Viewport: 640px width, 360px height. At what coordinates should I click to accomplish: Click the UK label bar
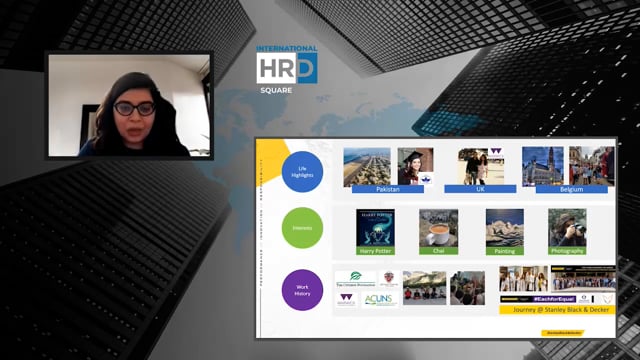(480, 189)
